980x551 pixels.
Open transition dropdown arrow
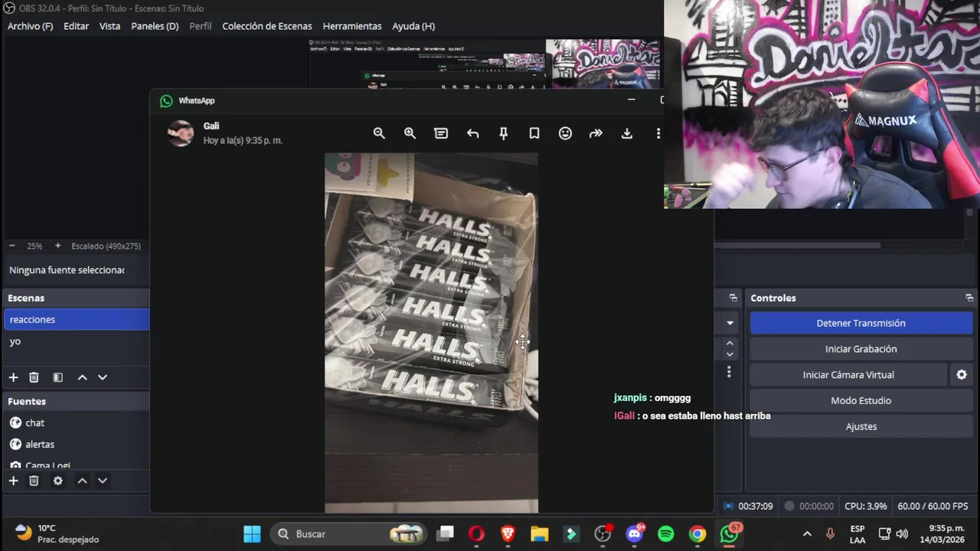pyautogui.click(x=730, y=323)
